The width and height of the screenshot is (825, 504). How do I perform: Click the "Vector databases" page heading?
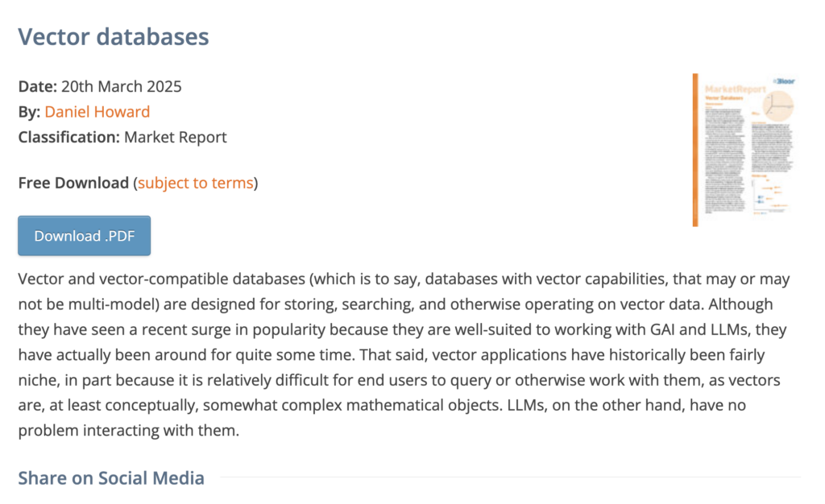[x=113, y=36]
